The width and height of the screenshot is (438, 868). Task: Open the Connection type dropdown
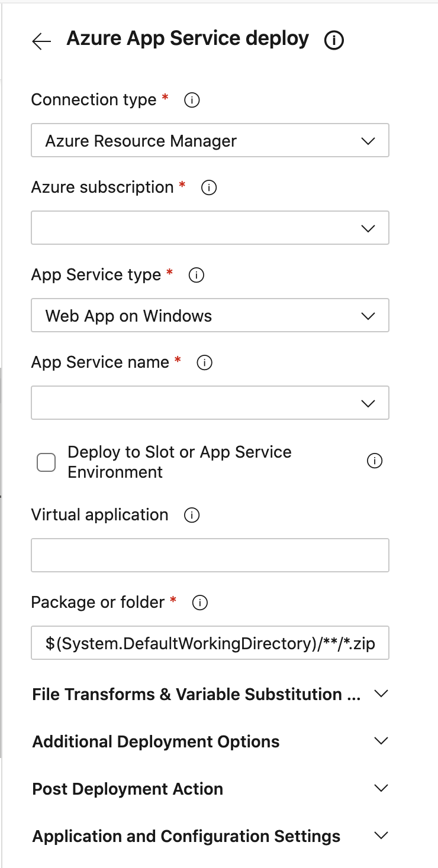(x=210, y=140)
